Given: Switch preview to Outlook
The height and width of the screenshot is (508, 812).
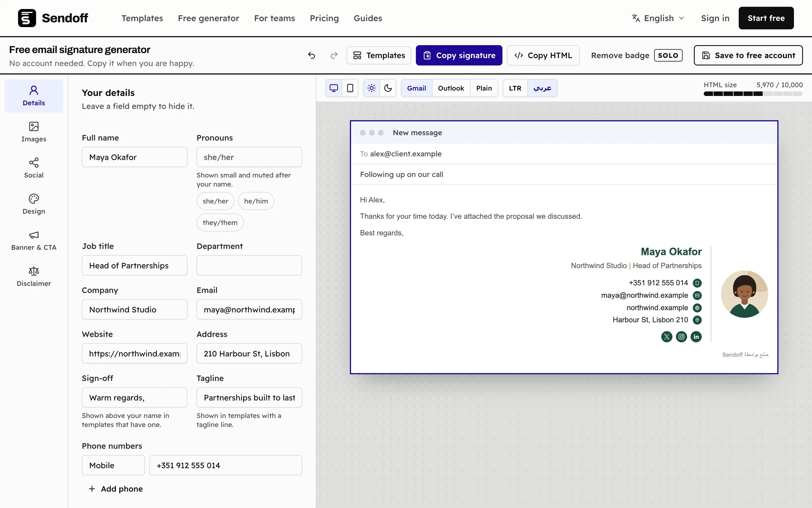Looking at the screenshot, I should point(451,88).
